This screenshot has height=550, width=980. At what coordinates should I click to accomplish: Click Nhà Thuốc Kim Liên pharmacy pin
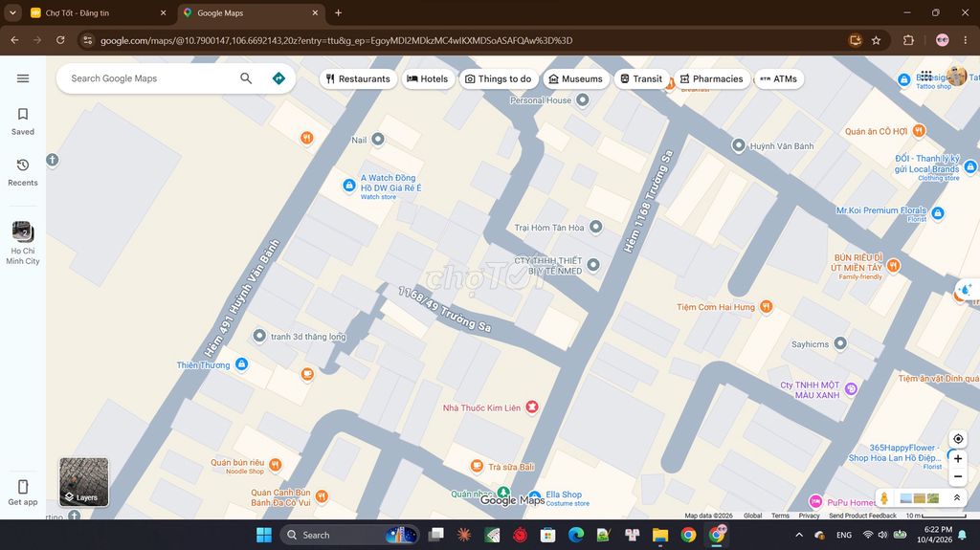pos(532,407)
